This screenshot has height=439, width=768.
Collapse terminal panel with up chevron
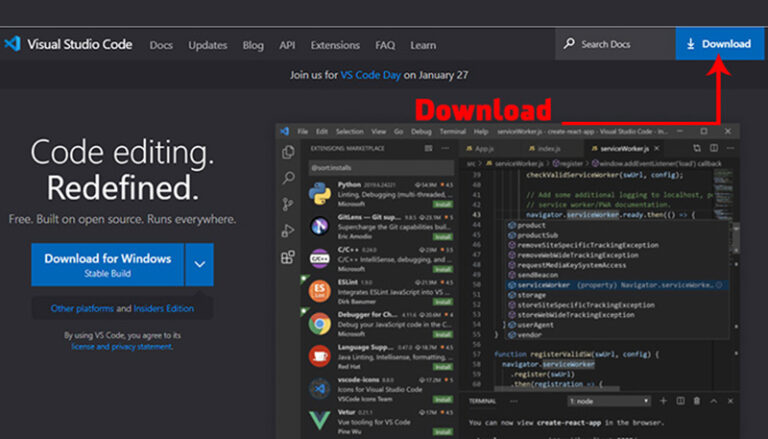click(x=714, y=401)
